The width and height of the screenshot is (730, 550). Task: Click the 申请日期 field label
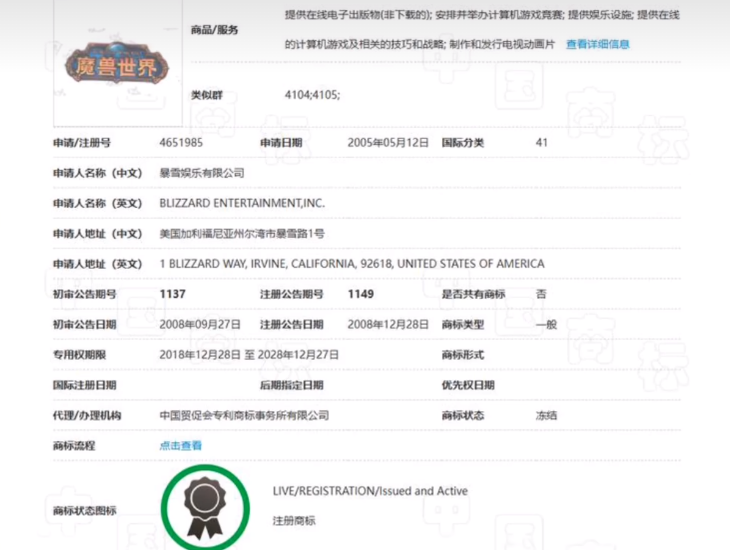click(281, 143)
